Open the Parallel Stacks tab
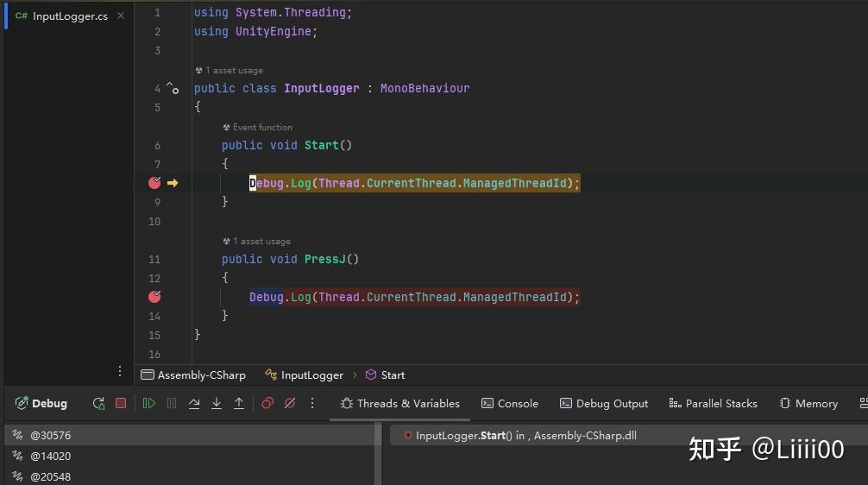This screenshot has width=868, height=485. (x=713, y=404)
